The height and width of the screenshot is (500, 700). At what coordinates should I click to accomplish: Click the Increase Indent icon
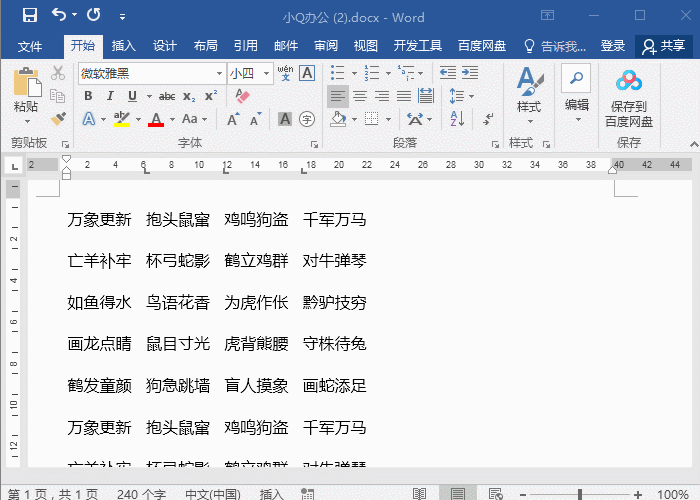(470, 73)
